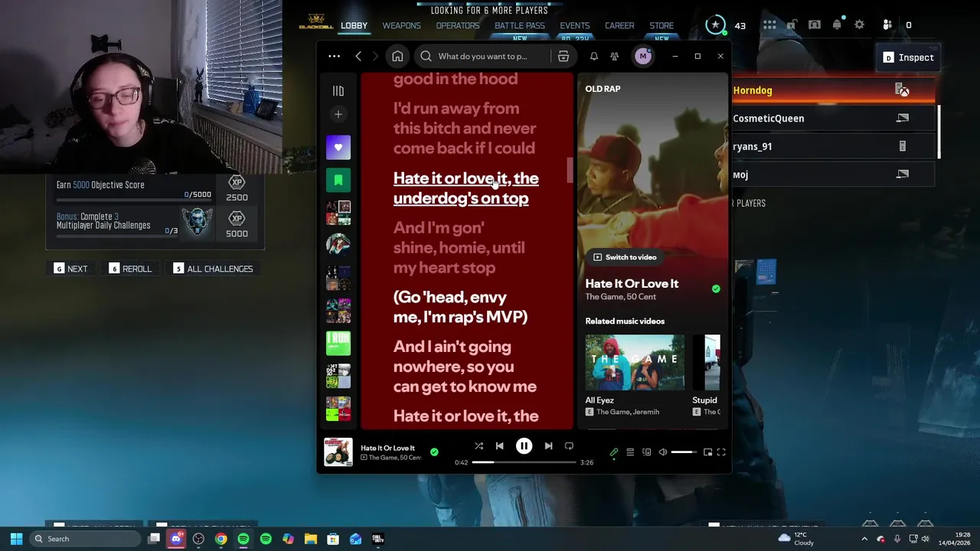The image size is (980, 551).
Task: Open the Spotify queue
Action: [x=630, y=452]
